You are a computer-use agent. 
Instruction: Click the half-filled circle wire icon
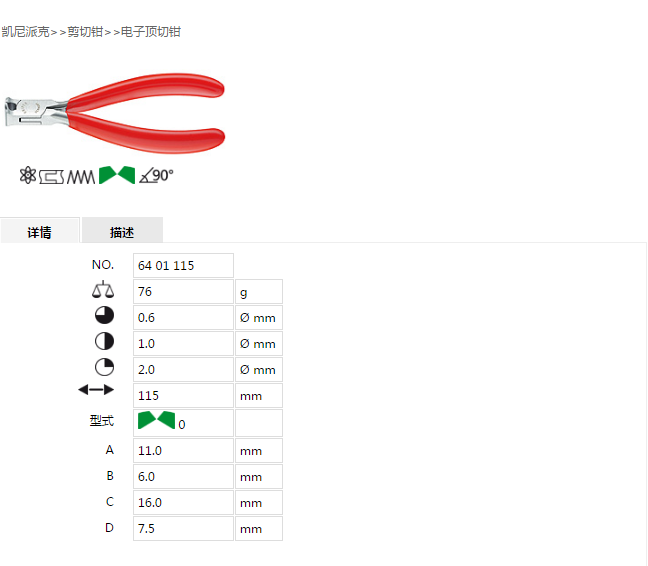tap(104, 342)
